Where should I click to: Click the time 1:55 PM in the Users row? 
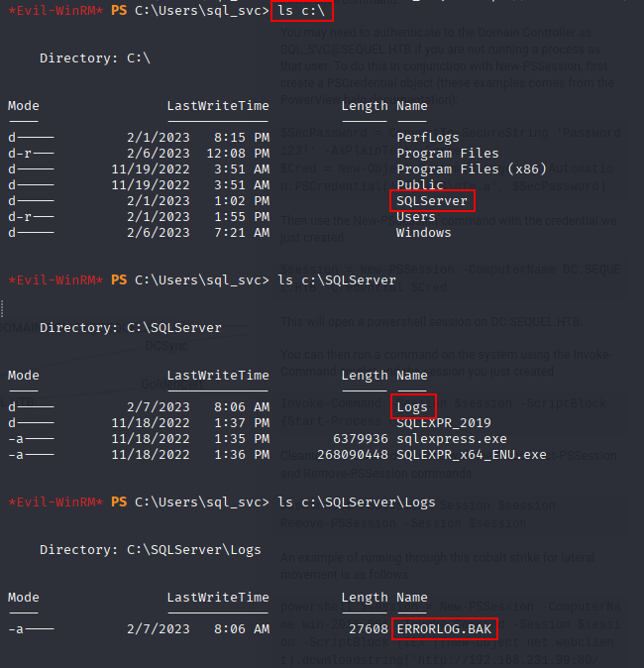click(x=242, y=216)
